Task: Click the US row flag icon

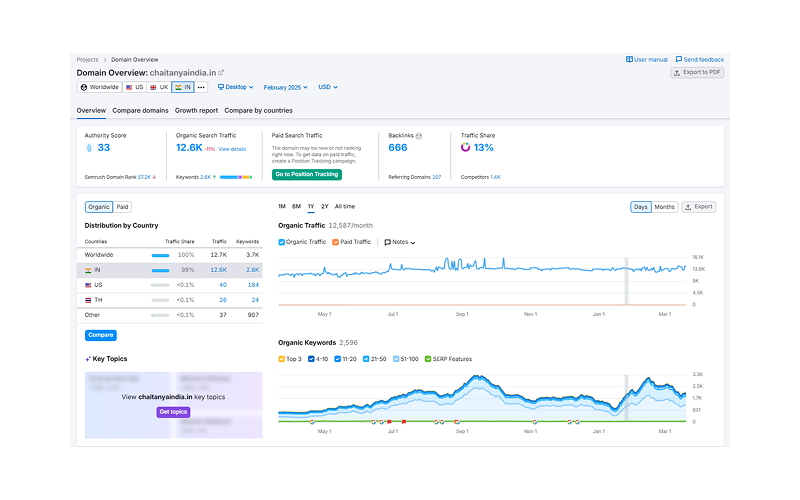Action: pos(88,285)
